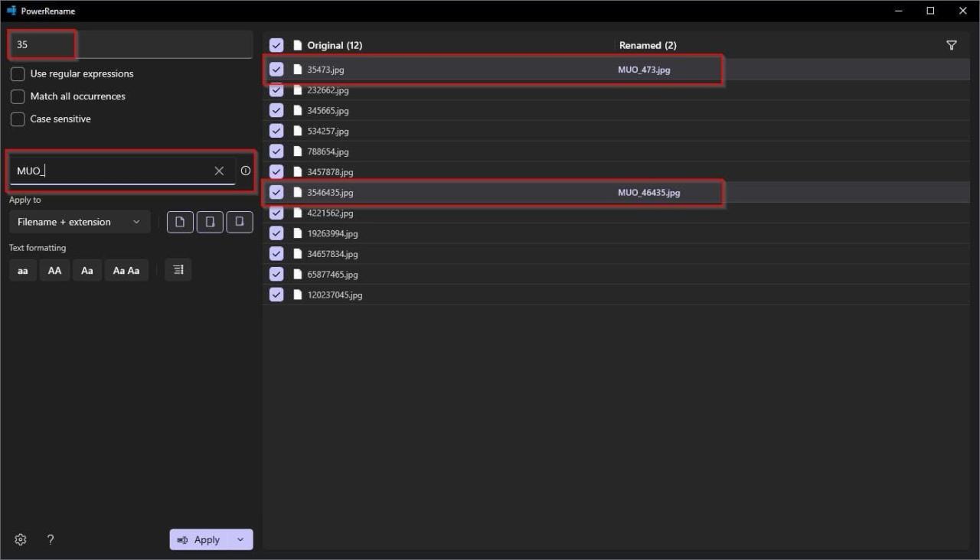
Task: Click the Apply button
Action: [199, 539]
